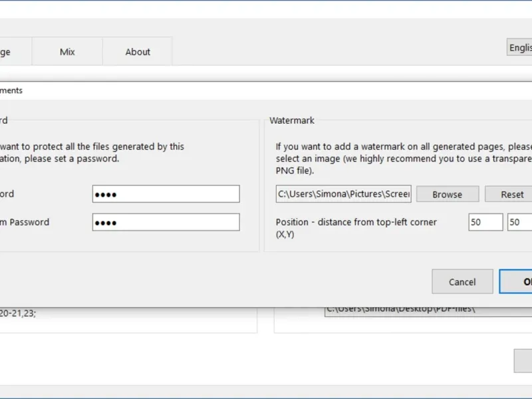Click the X position field for watermark
Screen dimensions: 532x399
[x=485, y=222]
